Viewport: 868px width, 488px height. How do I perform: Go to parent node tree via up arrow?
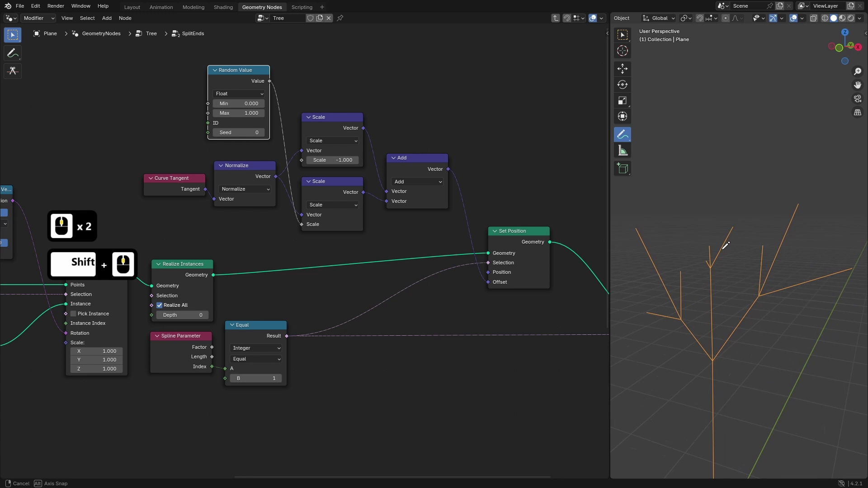(556, 18)
